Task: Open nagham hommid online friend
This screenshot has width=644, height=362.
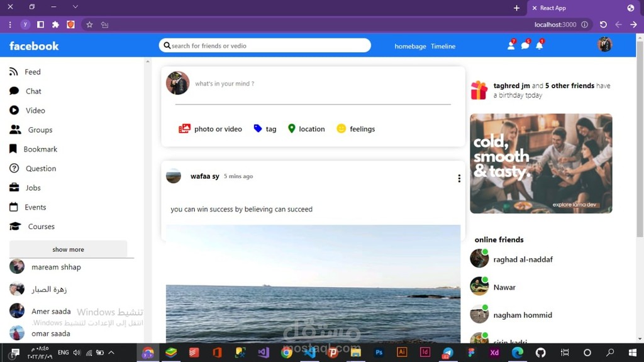Action: click(511, 315)
